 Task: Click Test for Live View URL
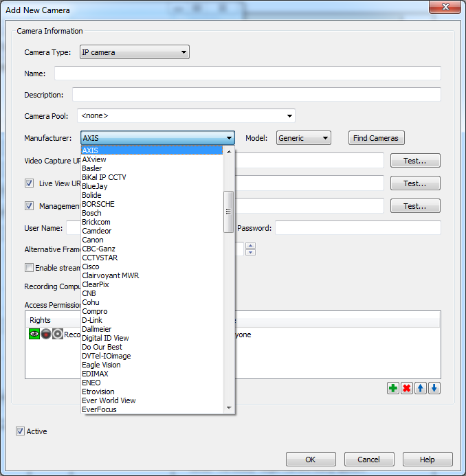tap(415, 183)
